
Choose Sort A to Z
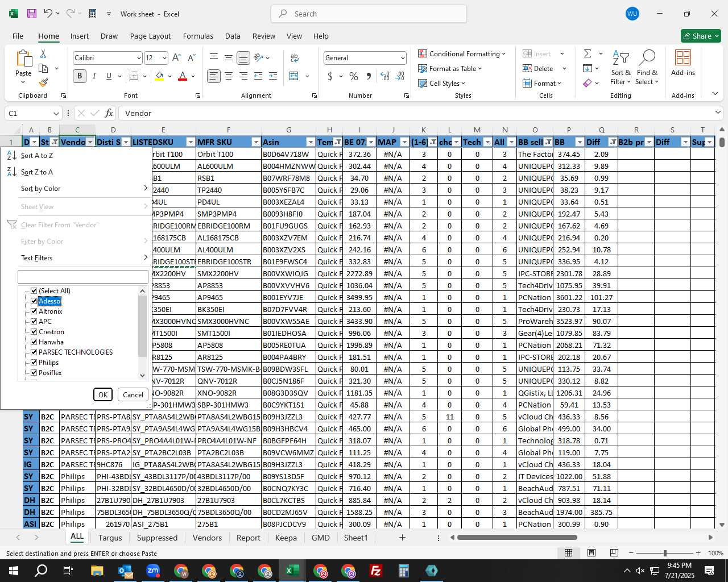tap(77, 156)
